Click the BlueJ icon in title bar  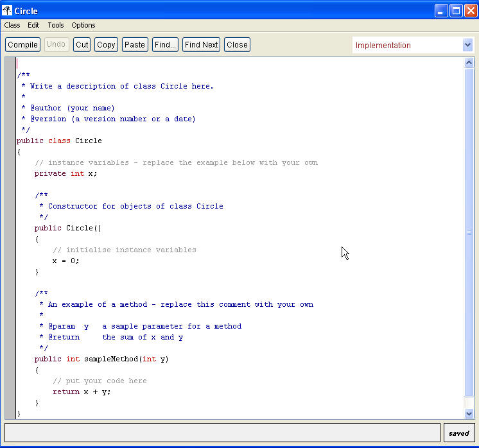tap(8, 10)
